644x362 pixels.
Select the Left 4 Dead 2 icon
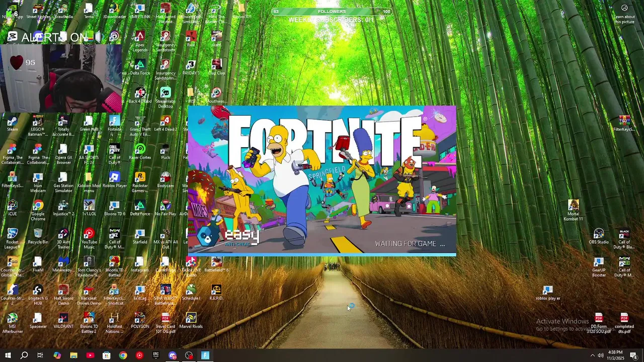click(166, 124)
